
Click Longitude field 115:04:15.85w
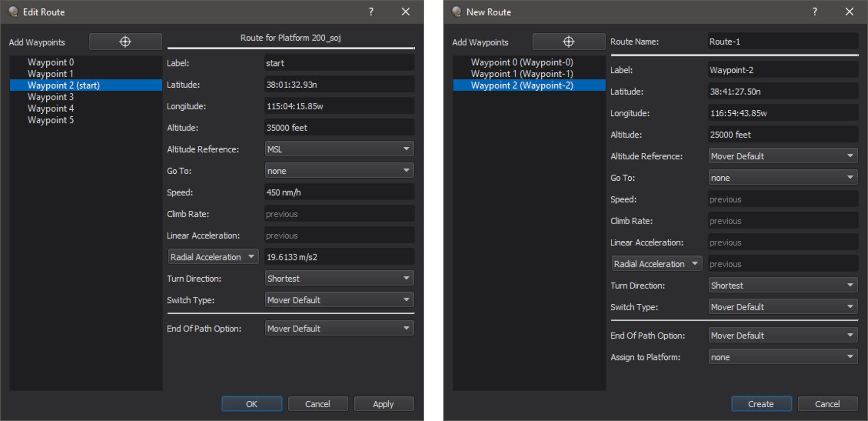tap(340, 106)
